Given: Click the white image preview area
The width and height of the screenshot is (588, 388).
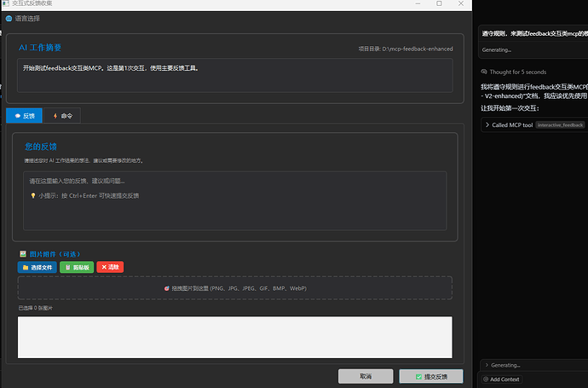Looking at the screenshot, I should pos(234,337).
